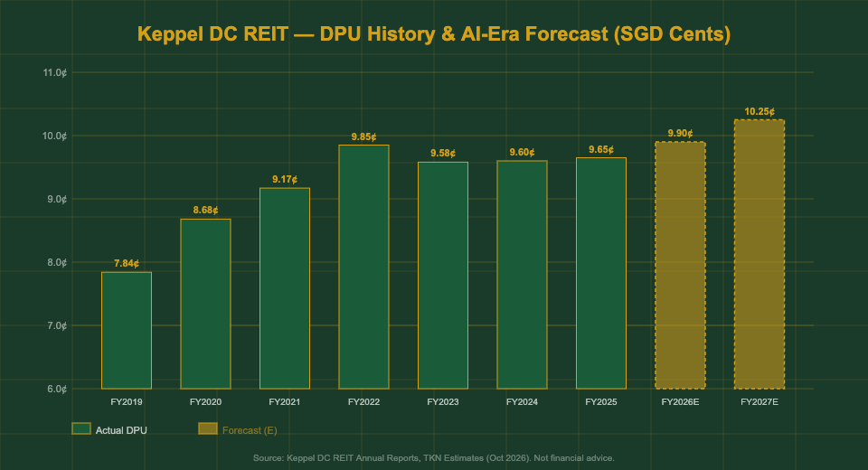The width and height of the screenshot is (868, 470).
Task: Click the 8.0¢ y-axis tick label
Action: [x=57, y=262]
